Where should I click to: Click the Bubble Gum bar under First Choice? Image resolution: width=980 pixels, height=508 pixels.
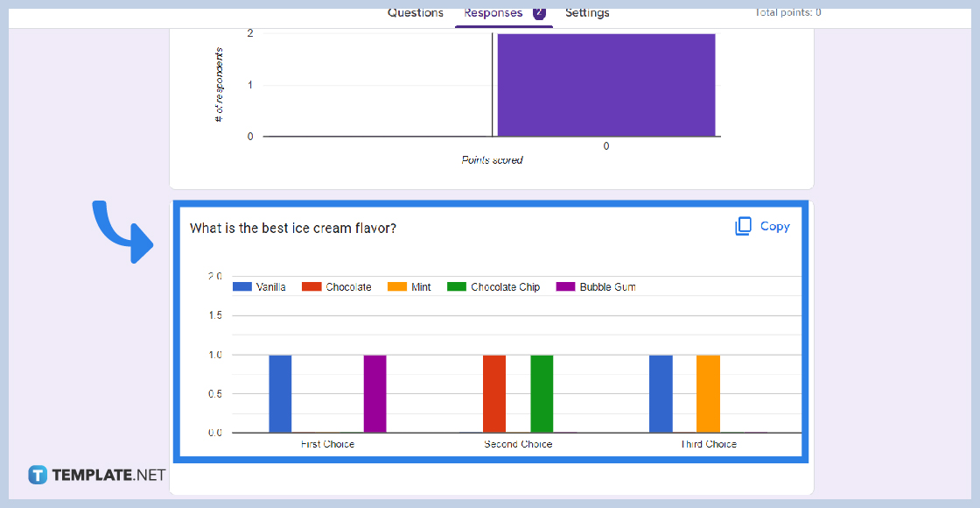tap(374, 393)
